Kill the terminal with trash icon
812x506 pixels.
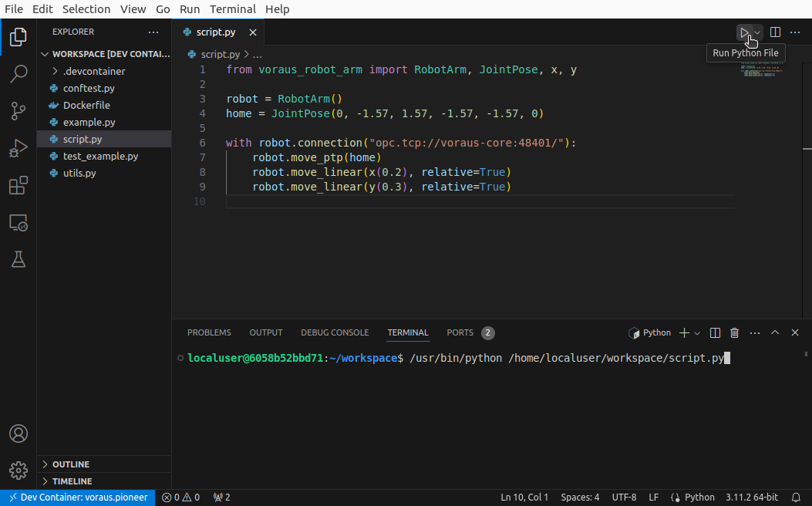pyautogui.click(x=734, y=332)
